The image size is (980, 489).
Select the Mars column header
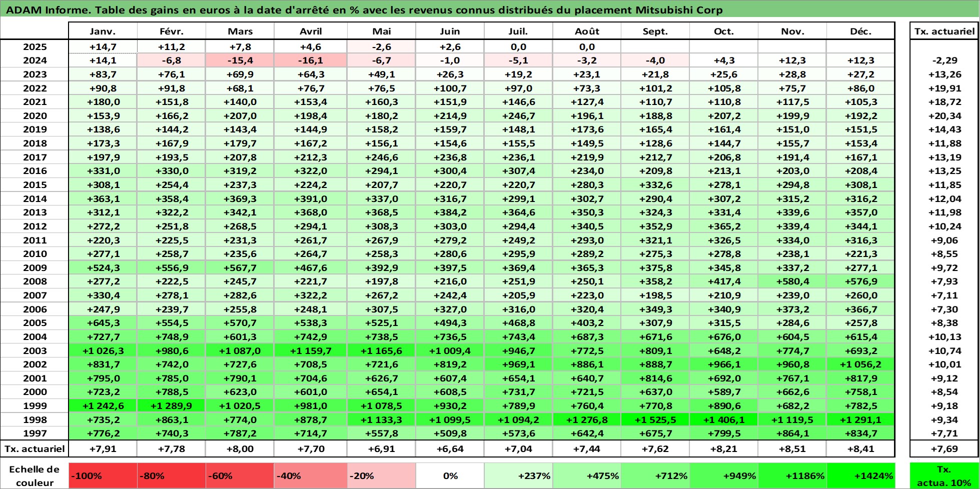[x=240, y=31]
